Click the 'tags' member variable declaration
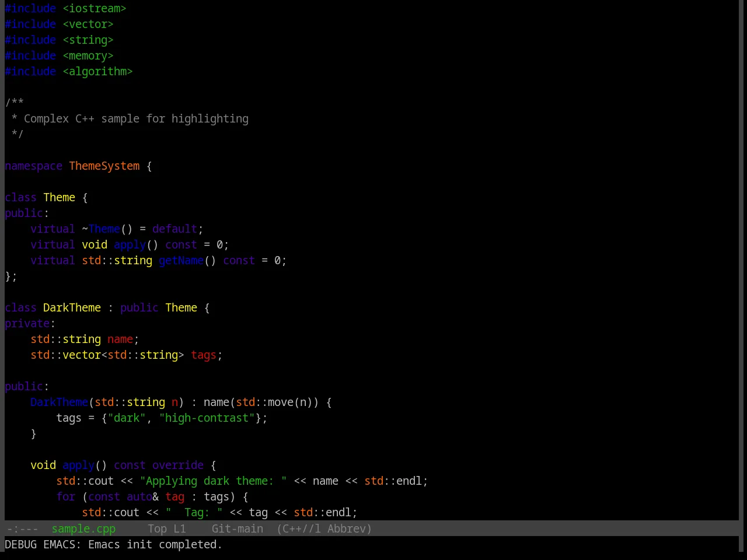The height and width of the screenshot is (560, 747). click(x=204, y=355)
